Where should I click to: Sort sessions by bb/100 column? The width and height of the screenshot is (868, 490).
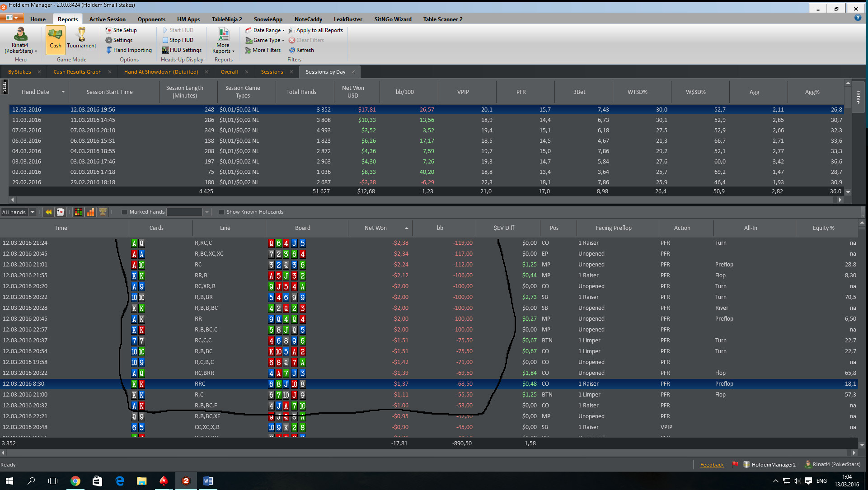tap(405, 92)
